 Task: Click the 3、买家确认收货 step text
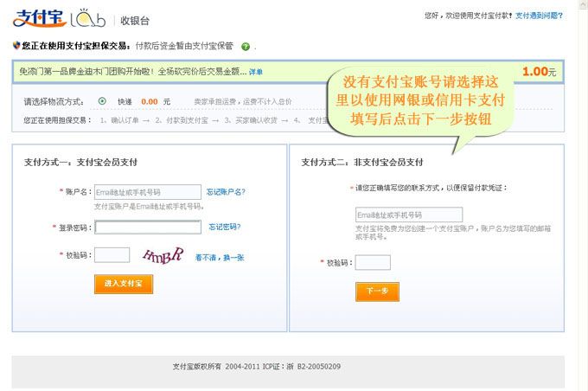pos(251,120)
